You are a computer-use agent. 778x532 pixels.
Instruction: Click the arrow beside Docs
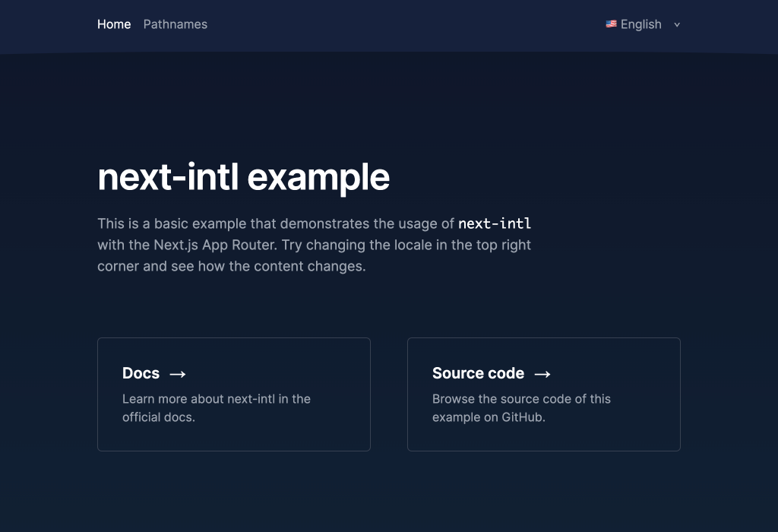178,374
